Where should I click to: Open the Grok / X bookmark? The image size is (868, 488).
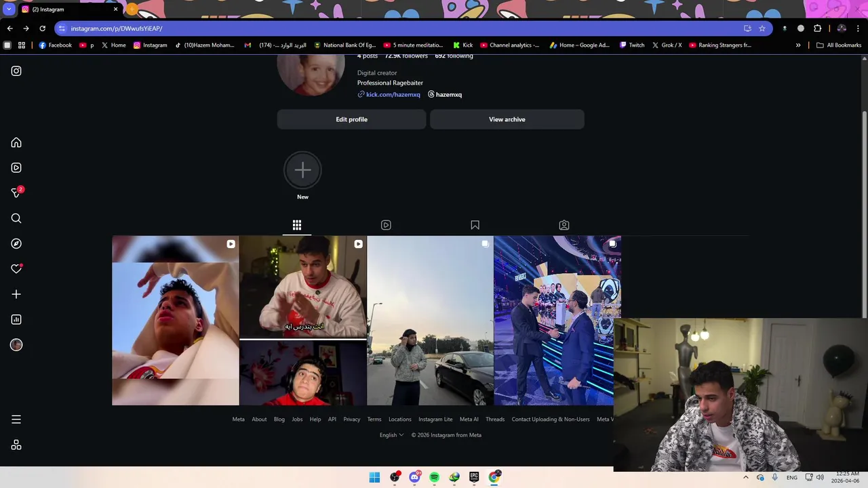click(667, 45)
